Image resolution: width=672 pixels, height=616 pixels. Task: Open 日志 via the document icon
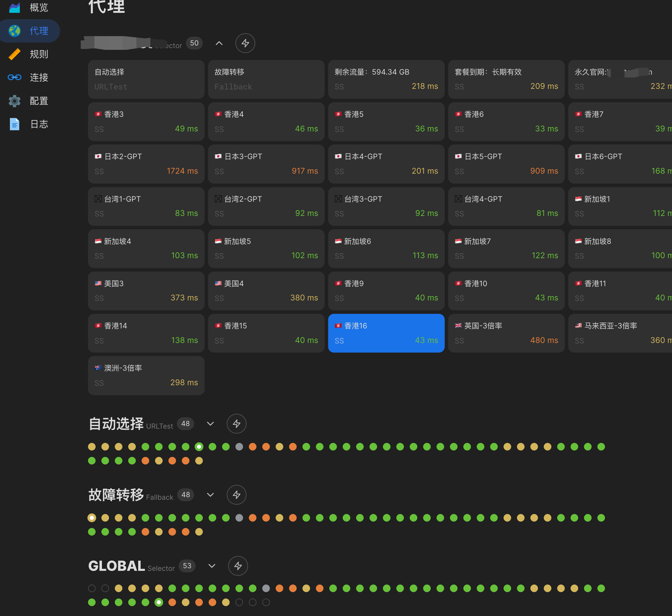pos(15,124)
